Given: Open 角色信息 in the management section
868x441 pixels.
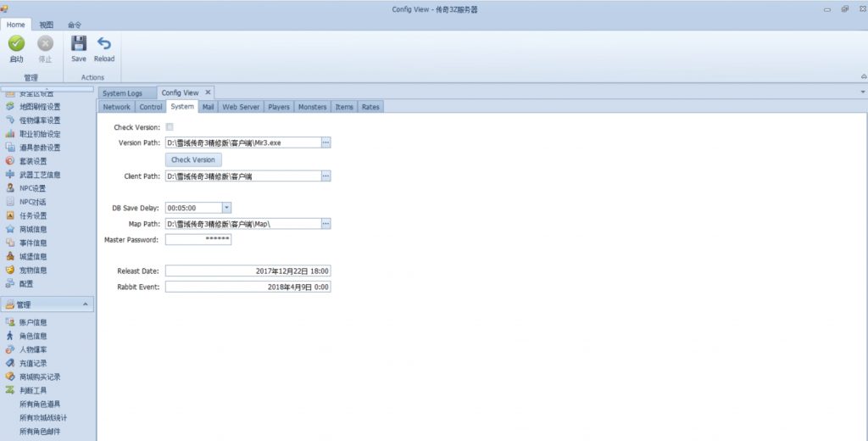Looking at the screenshot, I should click(x=32, y=336).
